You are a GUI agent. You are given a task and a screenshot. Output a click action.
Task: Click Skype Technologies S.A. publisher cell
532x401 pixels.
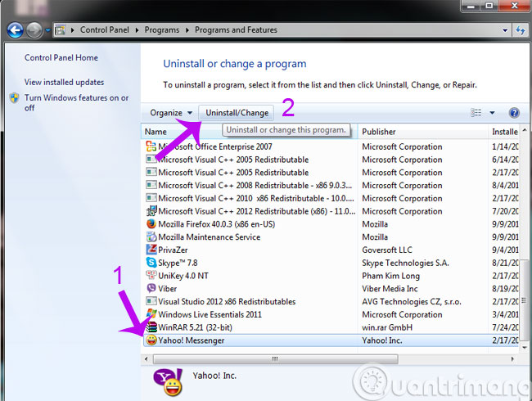click(405, 263)
